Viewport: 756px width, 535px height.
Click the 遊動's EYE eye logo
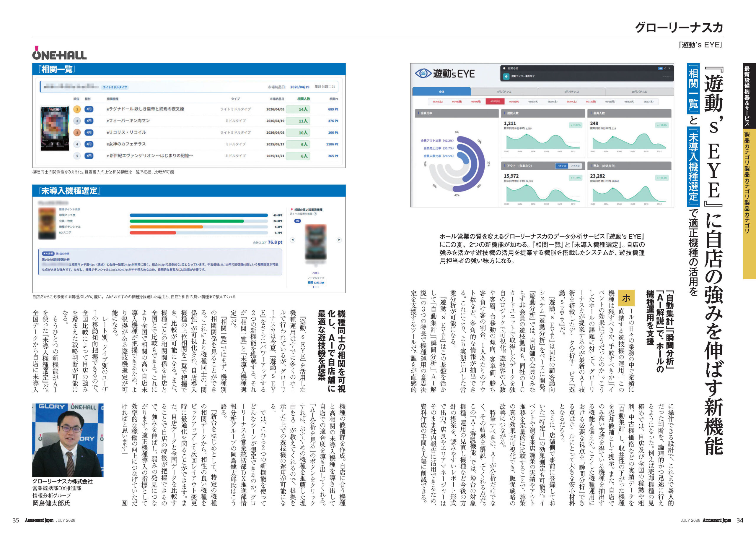click(423, 73)
